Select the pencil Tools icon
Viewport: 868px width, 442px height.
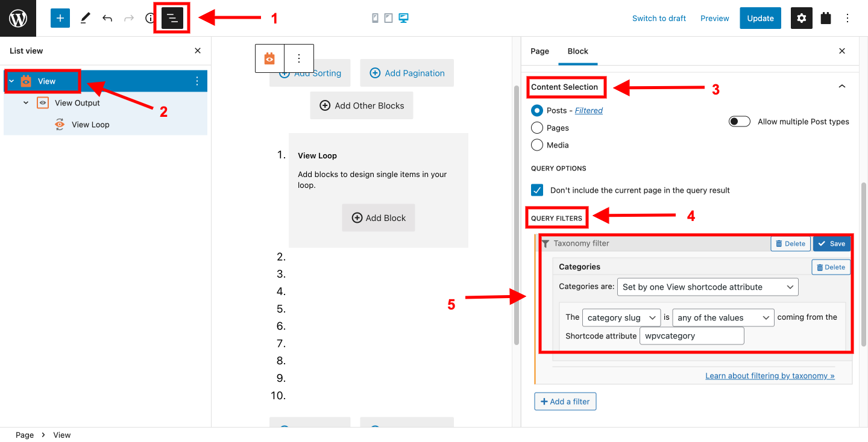click(x=85, y=18)
